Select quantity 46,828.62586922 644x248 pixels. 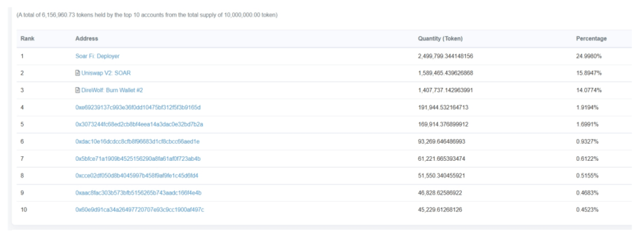pos(440,193)
